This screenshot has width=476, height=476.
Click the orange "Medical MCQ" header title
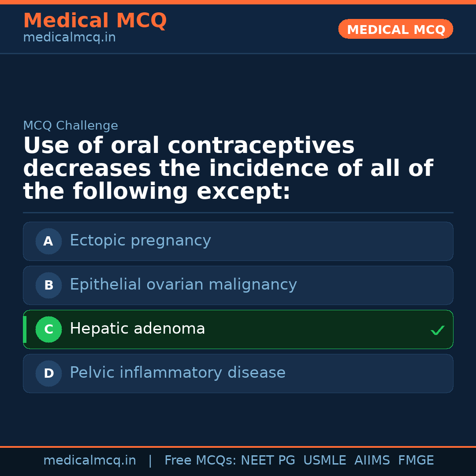(x=95, y=21)
